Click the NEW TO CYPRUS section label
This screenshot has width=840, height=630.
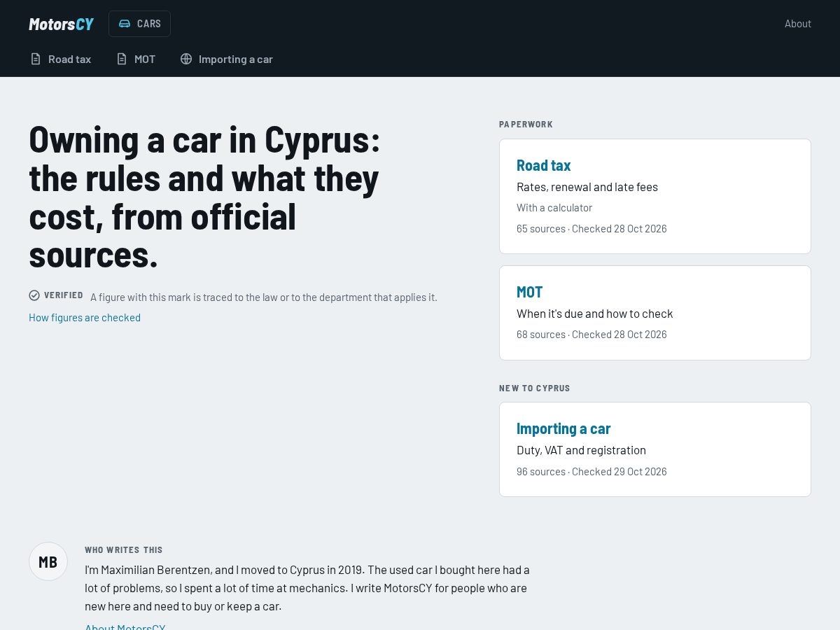(x=535, y=388)
